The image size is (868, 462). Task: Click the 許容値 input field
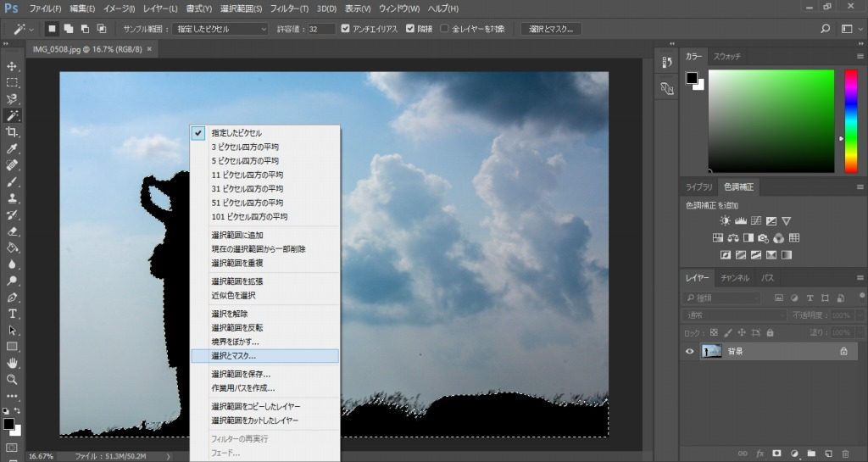coord(322,29)
